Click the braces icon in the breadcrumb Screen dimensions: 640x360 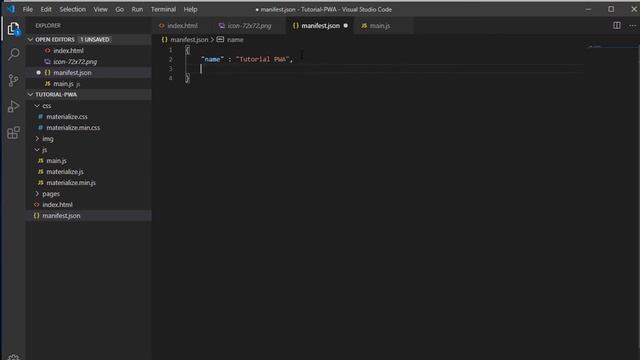click(x=164, y=40)
